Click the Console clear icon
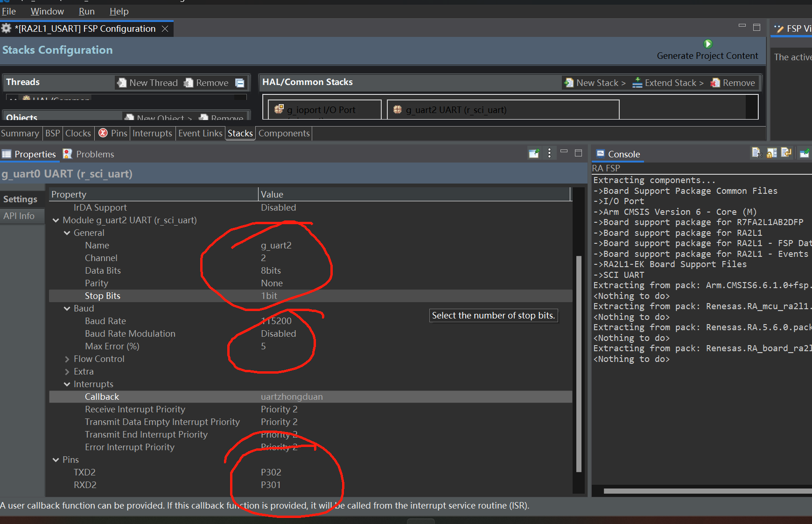The height and width of the screenshot is (524, 812). 756,152
